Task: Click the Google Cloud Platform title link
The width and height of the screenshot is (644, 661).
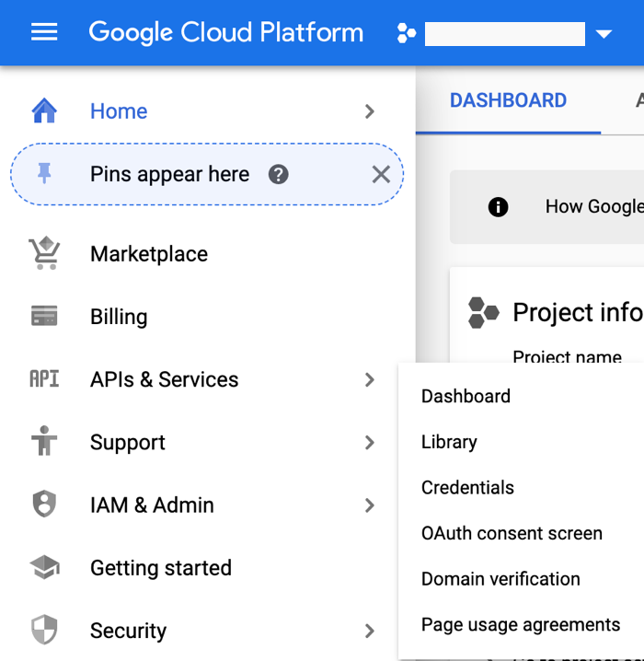Action: coord(226,33)
